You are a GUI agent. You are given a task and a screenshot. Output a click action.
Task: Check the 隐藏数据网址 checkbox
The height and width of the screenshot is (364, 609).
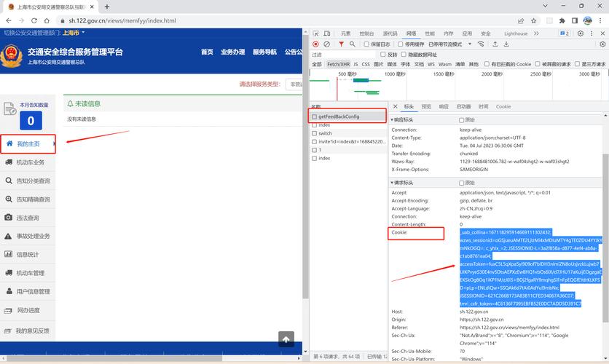(404, 55)
